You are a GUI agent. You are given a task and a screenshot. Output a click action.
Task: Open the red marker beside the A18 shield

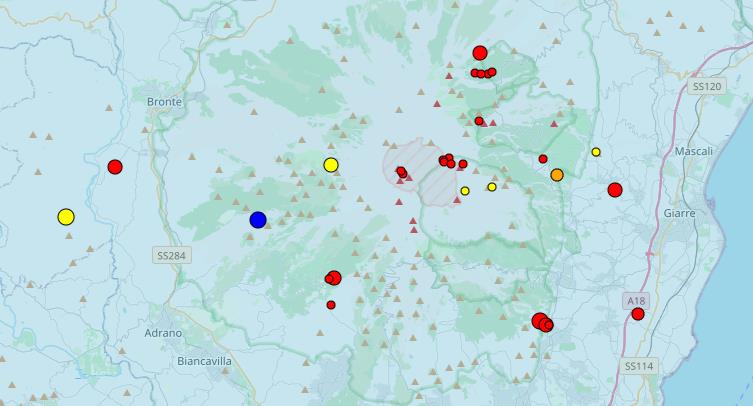point(638,314)
